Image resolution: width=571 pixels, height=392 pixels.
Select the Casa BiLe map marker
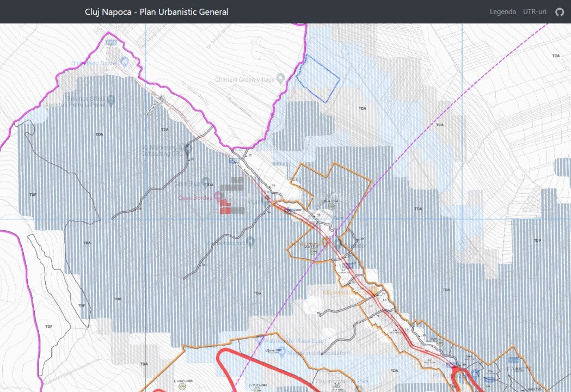pos(206,181)
